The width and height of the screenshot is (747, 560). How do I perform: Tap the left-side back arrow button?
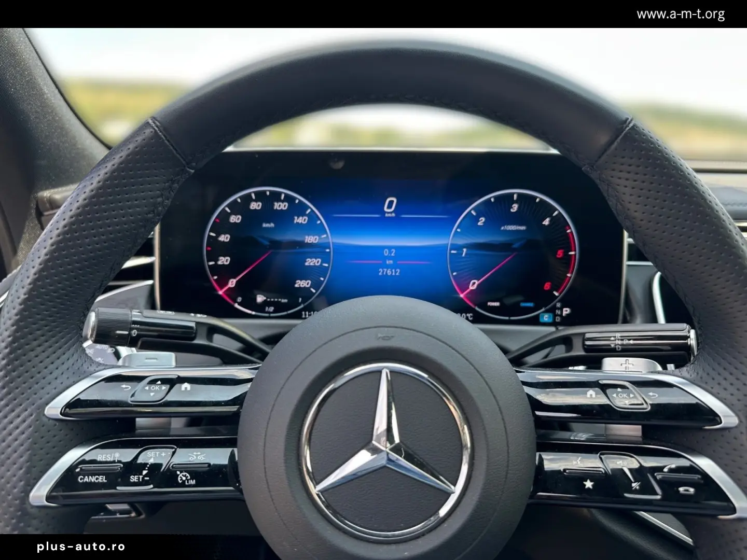click(x=125, y=387)
